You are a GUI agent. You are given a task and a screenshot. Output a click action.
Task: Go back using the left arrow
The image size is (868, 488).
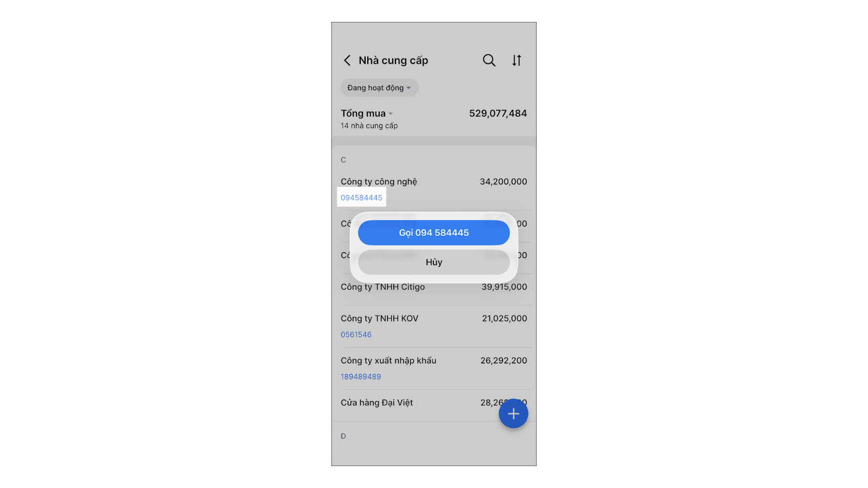(x=347, y=60)
